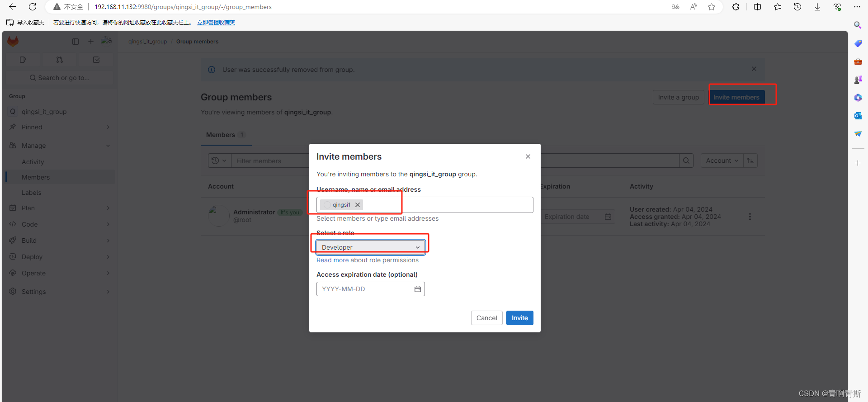Image resolution: width=868 pixels, height=402 pixels.
Task: Click the Invite members button
Action: (736, 97)
